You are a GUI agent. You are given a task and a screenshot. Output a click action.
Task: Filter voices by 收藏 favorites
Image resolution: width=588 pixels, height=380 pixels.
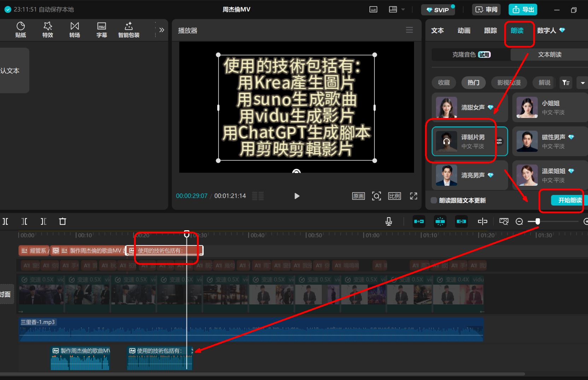click(444, 83)
